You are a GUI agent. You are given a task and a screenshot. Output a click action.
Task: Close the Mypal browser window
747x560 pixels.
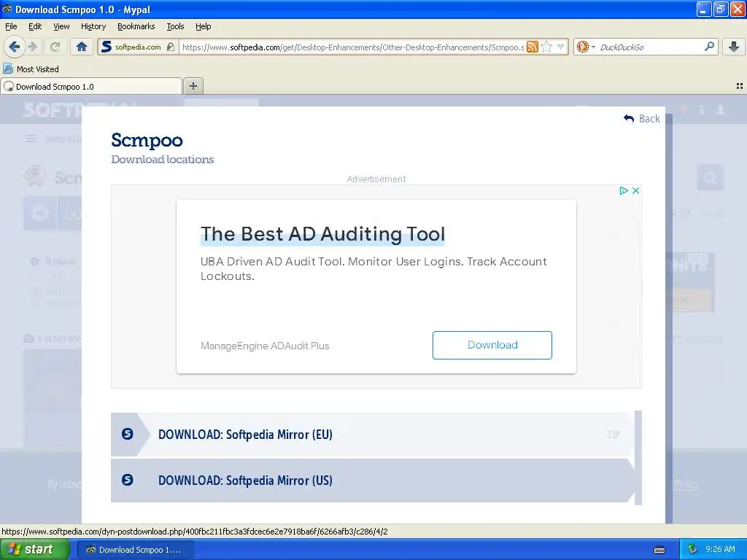738,9
